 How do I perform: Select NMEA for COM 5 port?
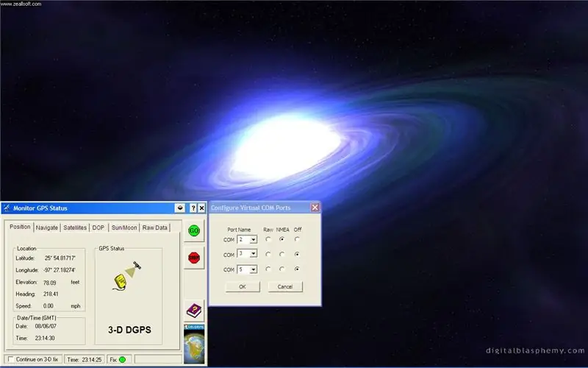click(x=282, y=269)
